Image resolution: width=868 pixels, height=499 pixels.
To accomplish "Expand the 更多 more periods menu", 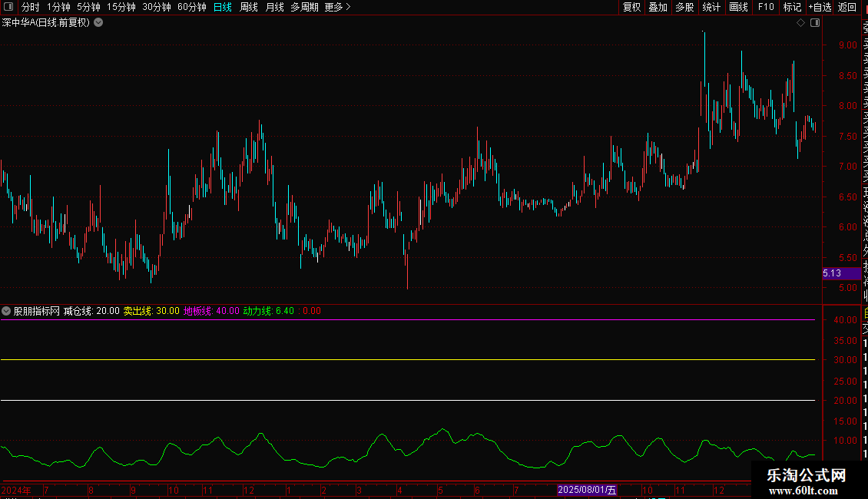I will 338,7.
